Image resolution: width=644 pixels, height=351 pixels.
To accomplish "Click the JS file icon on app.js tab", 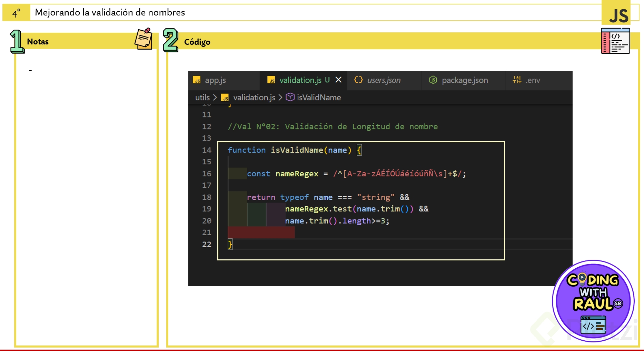I will coord(197,80).
